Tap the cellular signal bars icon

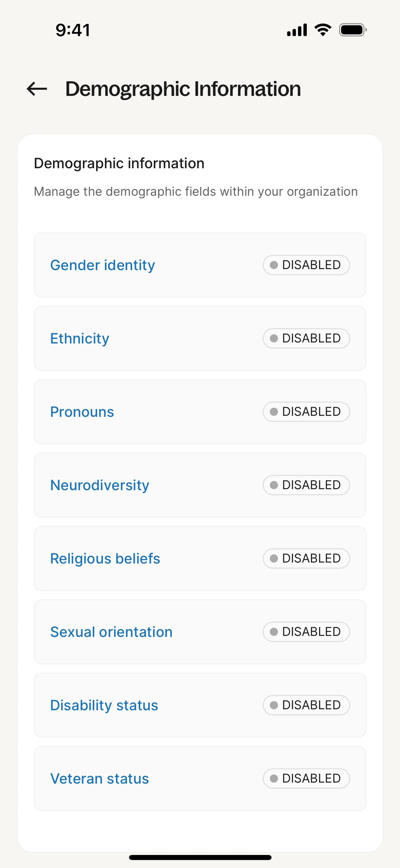coord(297,30)
